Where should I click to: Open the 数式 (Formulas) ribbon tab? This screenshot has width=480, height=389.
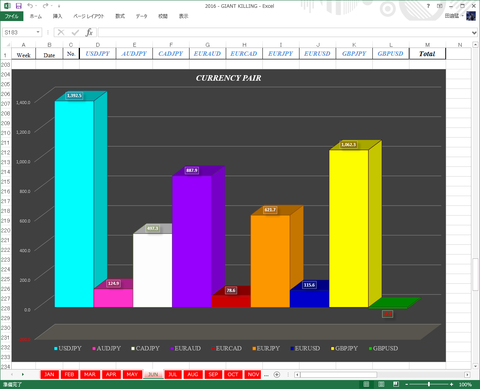tap(120, 16)
